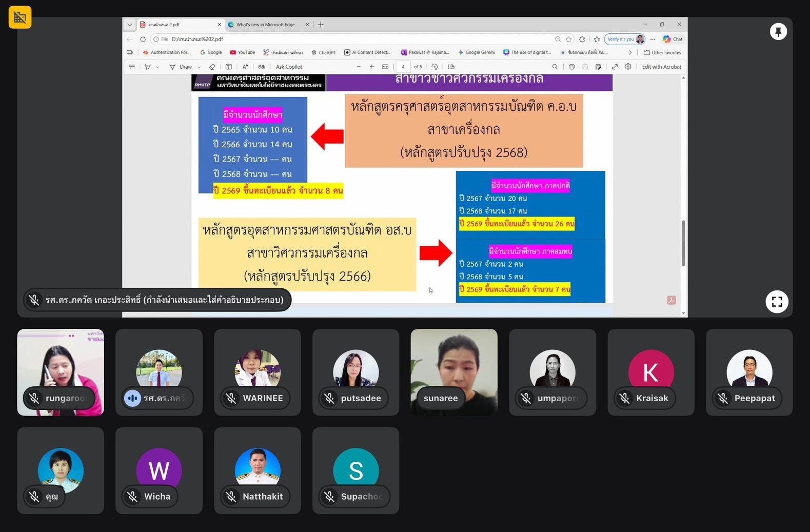Click the PDF vertical scrollbar thumb
This screenshot has height=532, width=810.
click(683, 243)
